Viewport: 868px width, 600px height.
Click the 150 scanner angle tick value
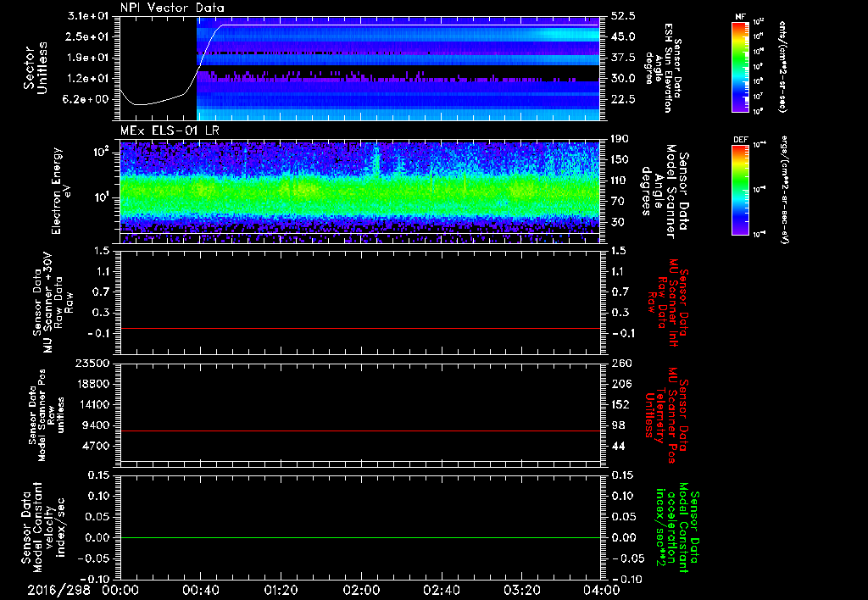[620, 159]
